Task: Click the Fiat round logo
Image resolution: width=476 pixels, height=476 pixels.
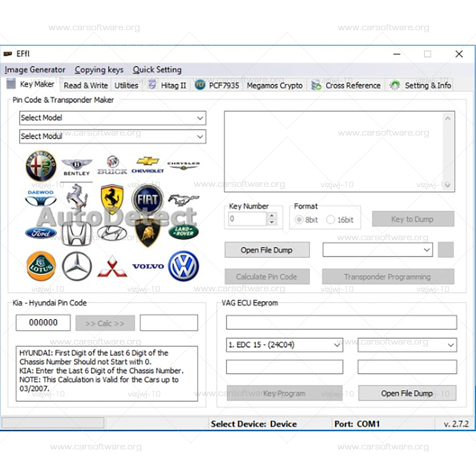Action: pos(148,199)
